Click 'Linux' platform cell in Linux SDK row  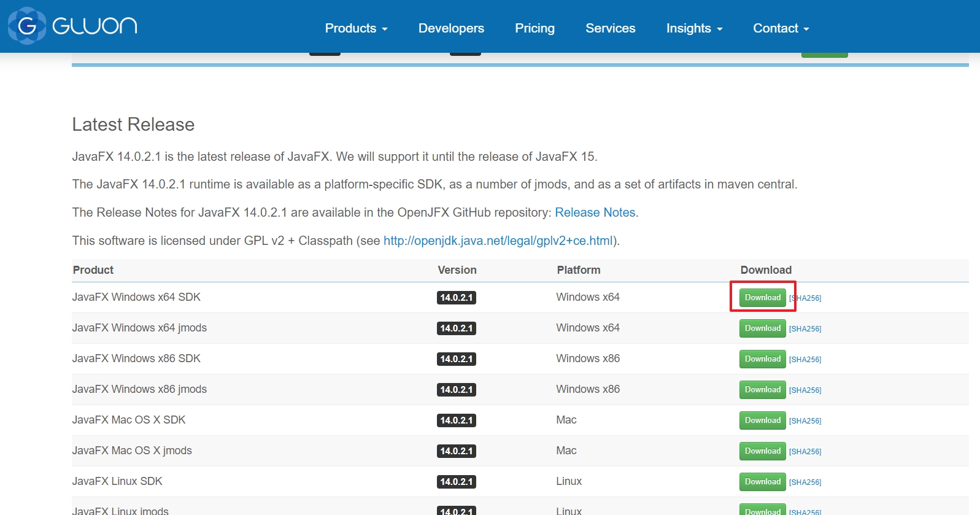(x=569, y=481)
